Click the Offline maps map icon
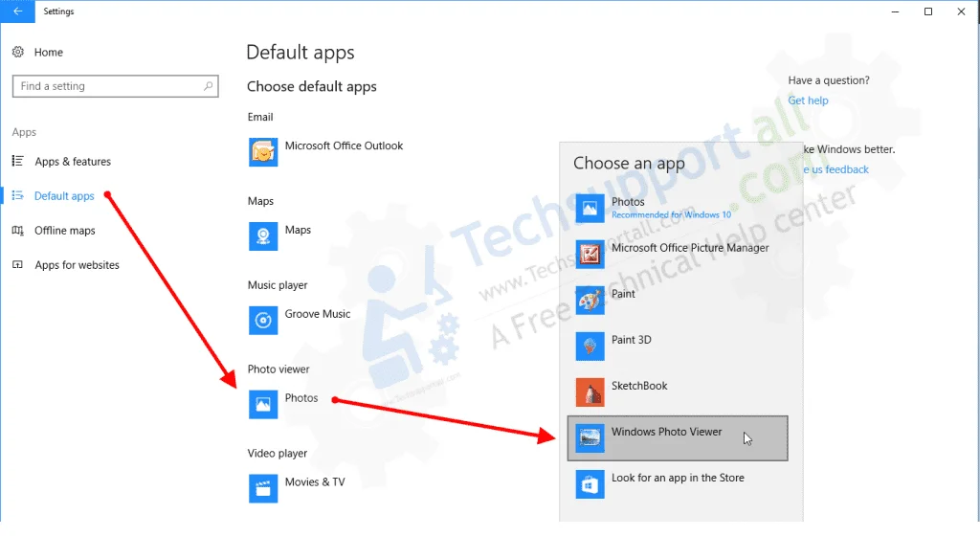980x559 pixels. pos(18,230)
